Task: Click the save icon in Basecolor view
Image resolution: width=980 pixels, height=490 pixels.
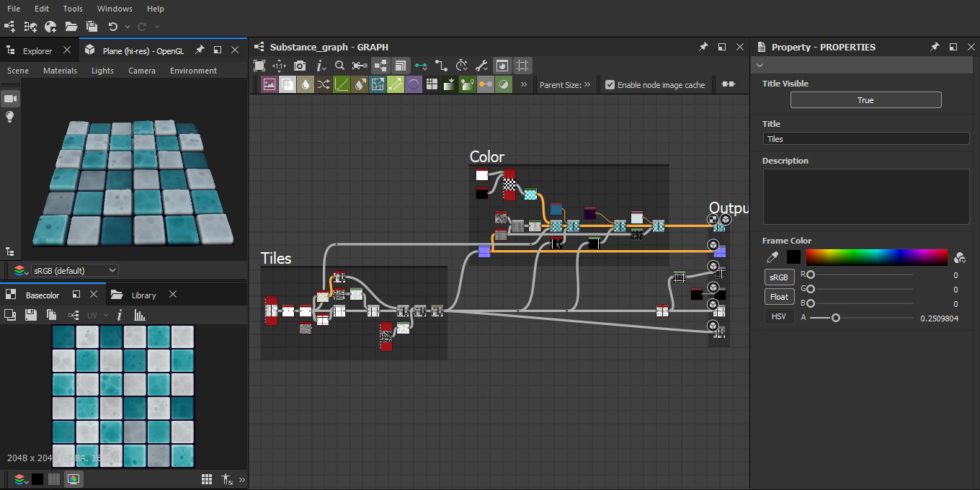Action: coord(30,315)
